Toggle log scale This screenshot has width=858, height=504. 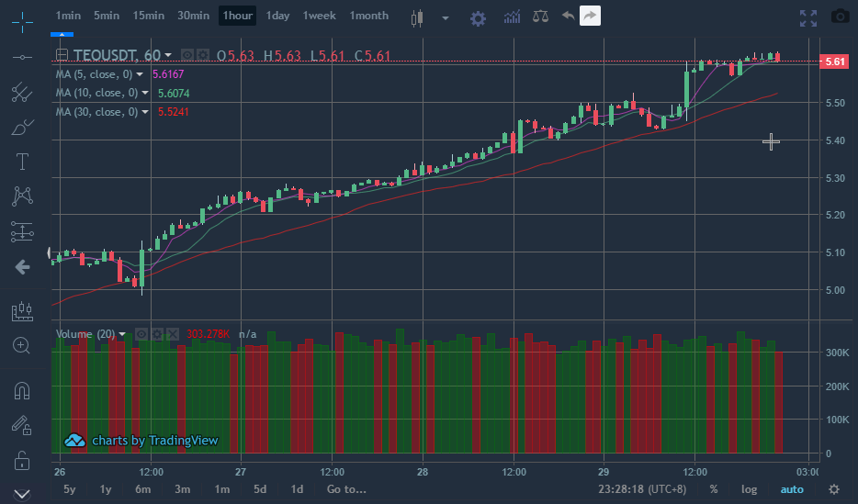[749, 490]
